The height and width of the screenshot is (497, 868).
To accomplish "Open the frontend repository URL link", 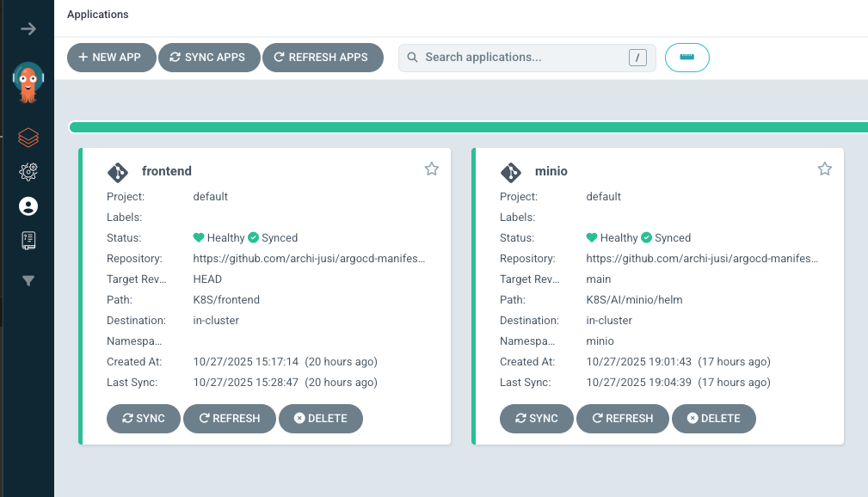I will coord(309,259).
